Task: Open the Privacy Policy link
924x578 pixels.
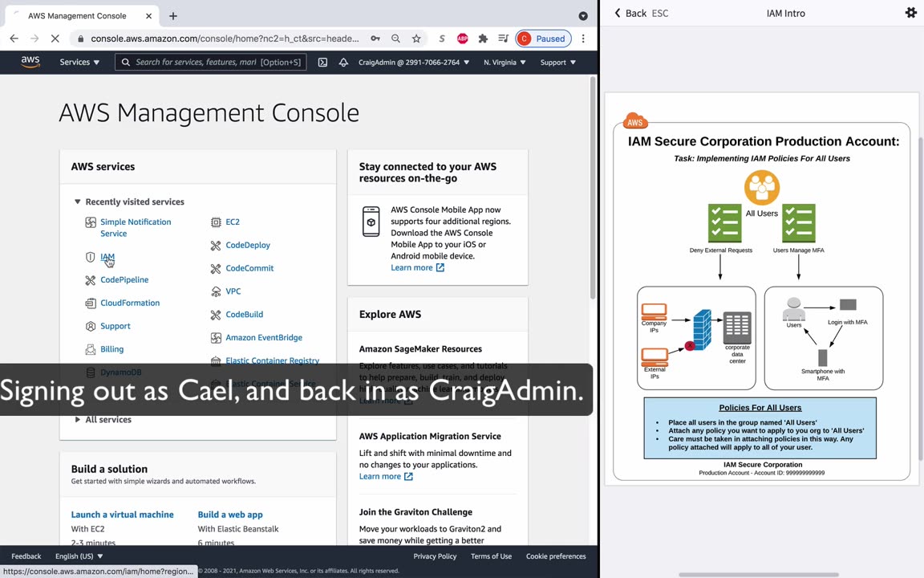Action: point(435,556)
